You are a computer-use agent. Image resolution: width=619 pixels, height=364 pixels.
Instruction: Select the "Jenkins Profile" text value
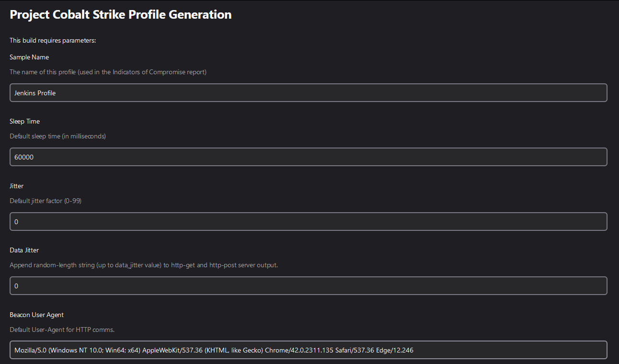(x=35, y=92)
